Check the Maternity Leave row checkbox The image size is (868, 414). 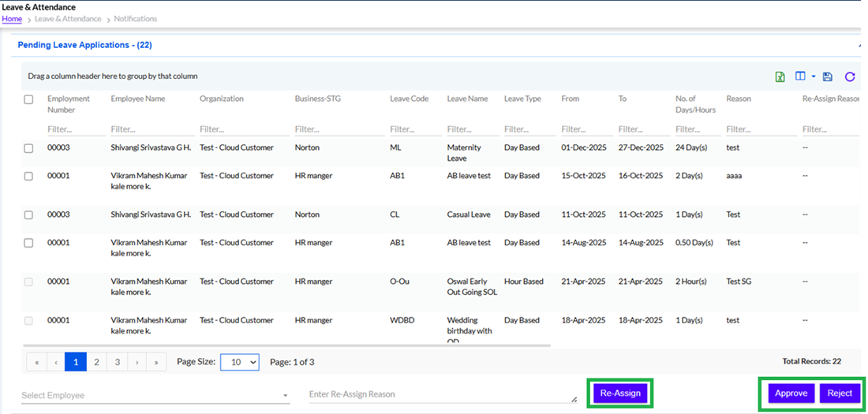(x=28, y=148)
